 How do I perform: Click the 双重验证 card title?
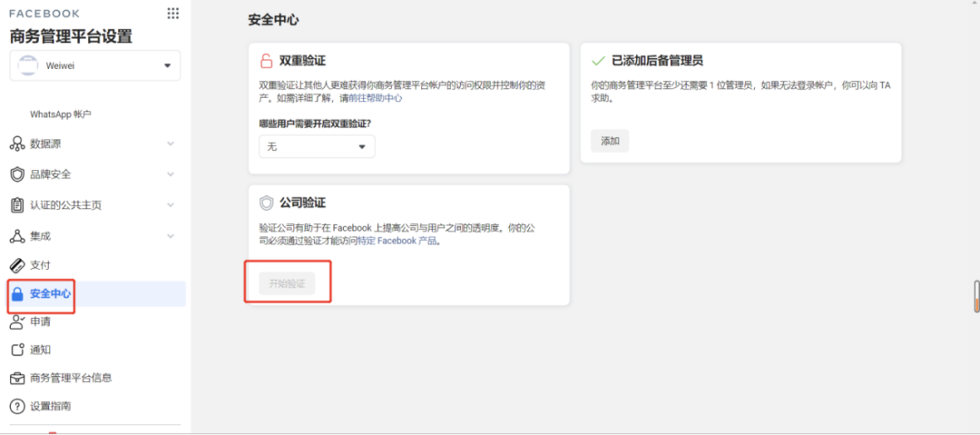coord(302,61)
